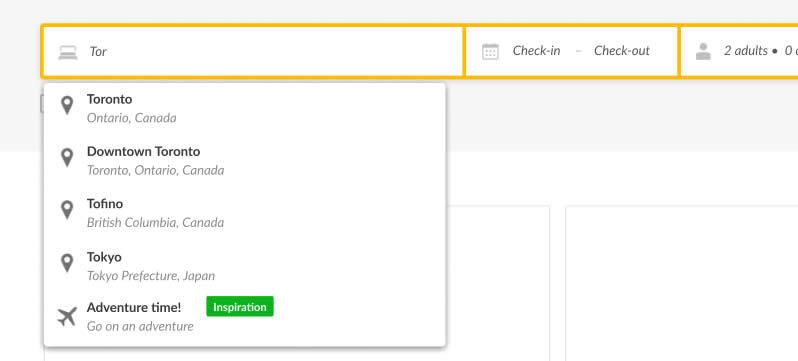Click the person icon next to 2 adults
Screen dimensions: 798x361
(703, 51)
